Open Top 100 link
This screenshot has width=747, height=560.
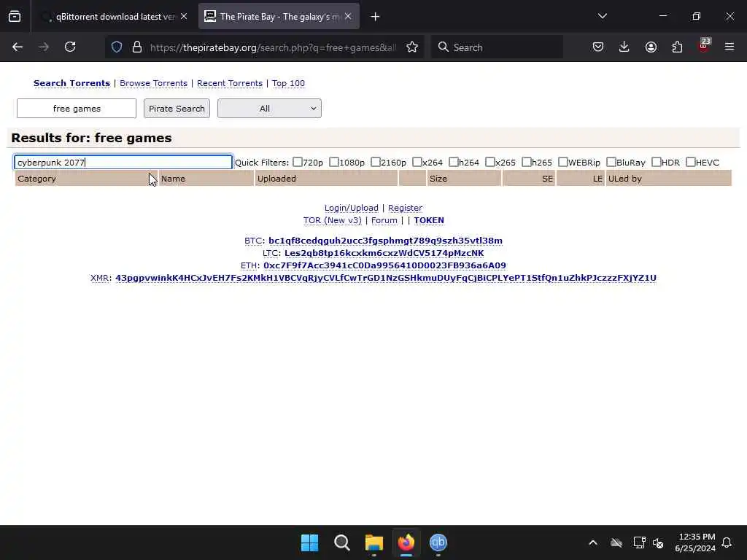[288, 83]
